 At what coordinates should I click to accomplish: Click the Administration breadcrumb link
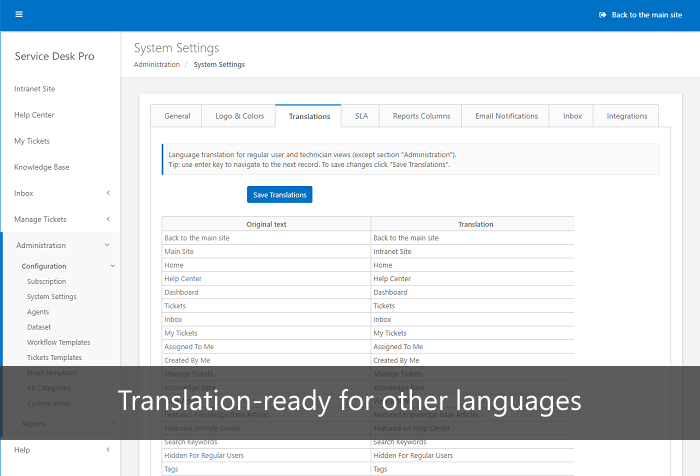point(157,64)
